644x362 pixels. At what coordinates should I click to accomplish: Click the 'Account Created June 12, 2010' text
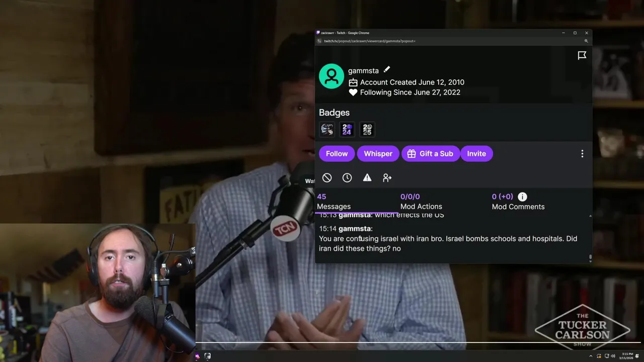pyautogui.click(x=412, y=82)
